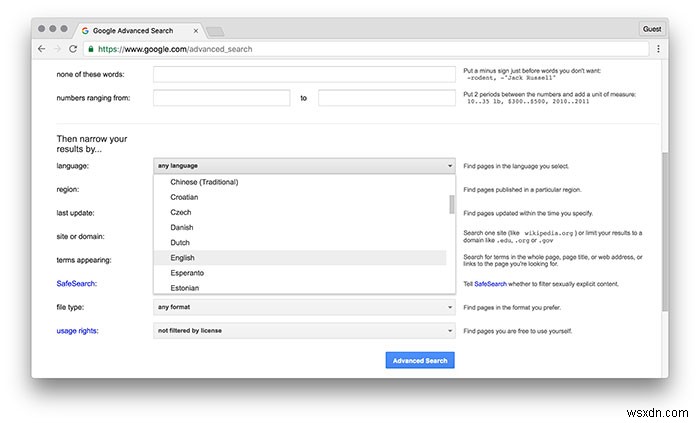Click the browser forward arrow
The height and width of the screenshot is (423, 700).
pos(57,49)
